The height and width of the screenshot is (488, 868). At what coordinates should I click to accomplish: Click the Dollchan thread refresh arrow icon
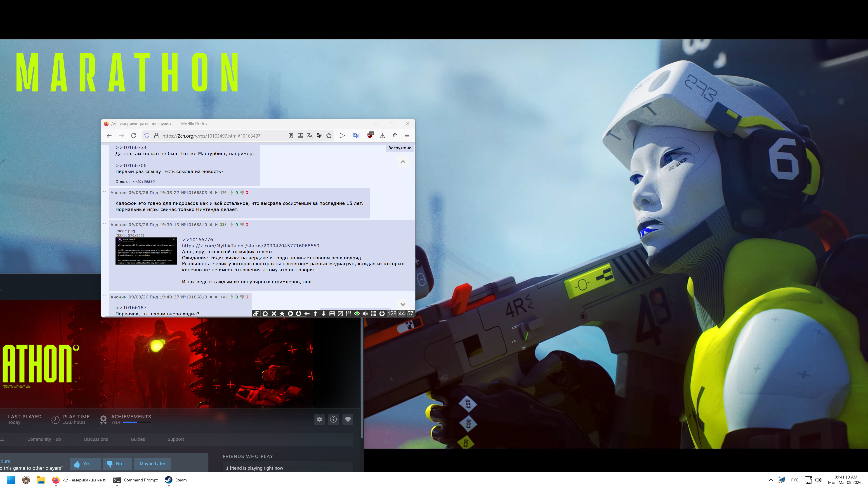point(299,314)
